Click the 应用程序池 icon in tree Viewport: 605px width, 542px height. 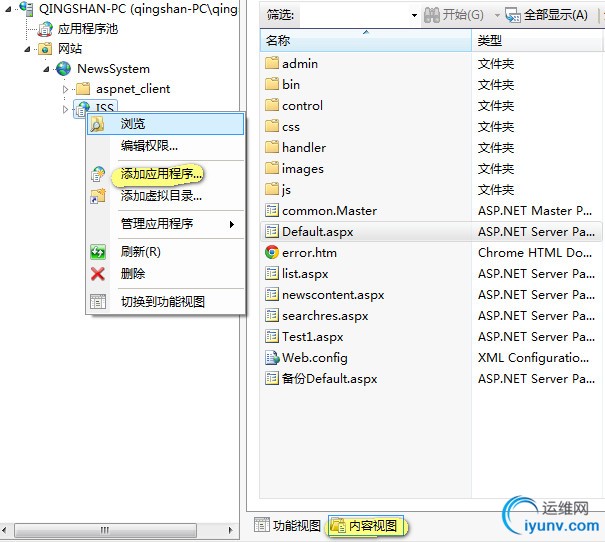45,29
